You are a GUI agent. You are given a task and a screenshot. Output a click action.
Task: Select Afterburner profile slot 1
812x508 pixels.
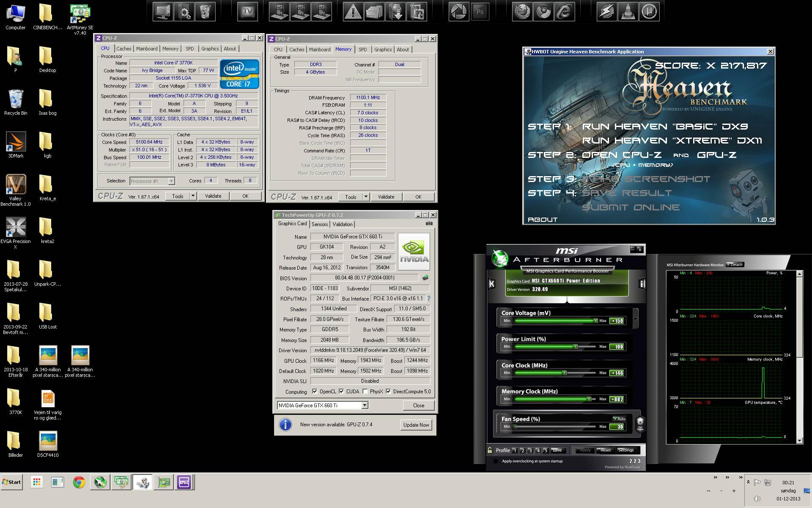515,450
